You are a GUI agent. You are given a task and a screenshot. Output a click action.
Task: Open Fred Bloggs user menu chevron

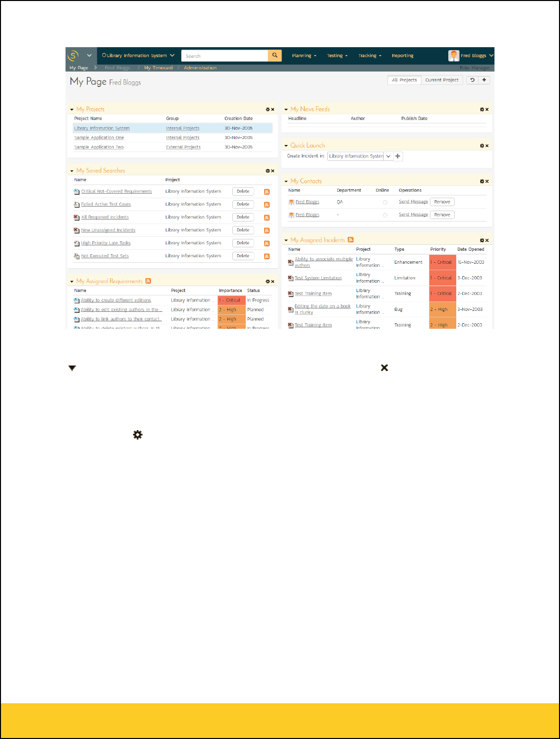(x=491, y=56)
